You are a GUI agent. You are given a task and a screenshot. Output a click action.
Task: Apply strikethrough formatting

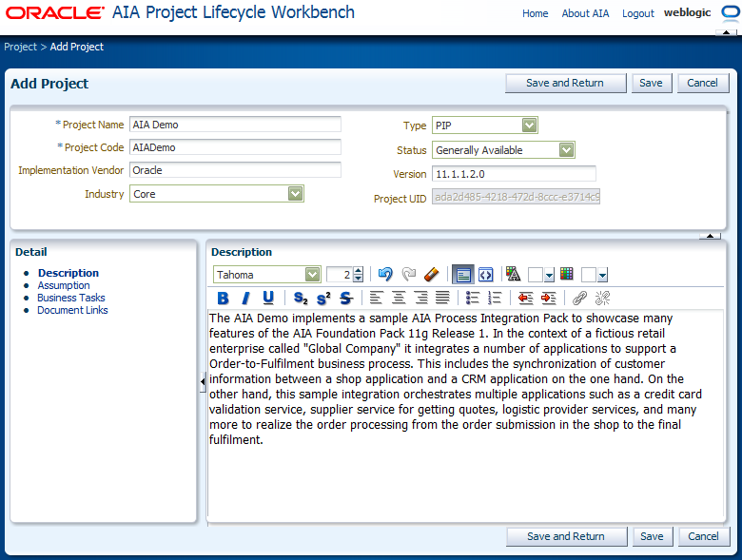346,298
